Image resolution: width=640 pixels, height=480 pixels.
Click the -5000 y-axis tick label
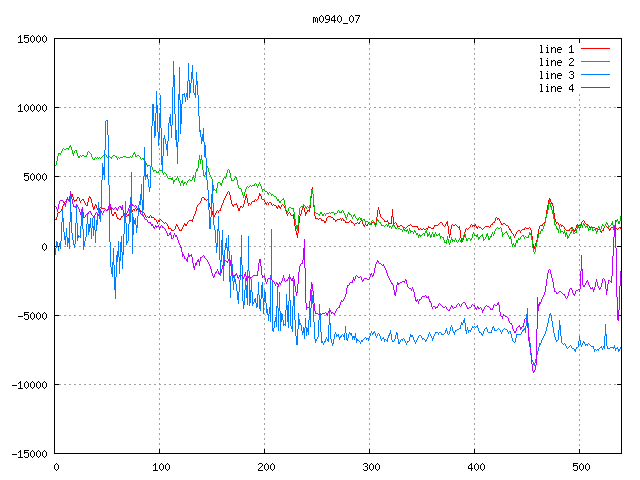coord(31,315)
